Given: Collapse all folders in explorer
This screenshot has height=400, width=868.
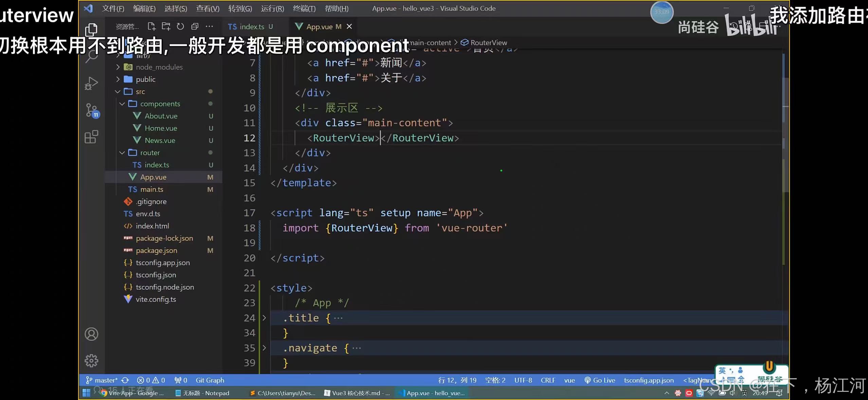Looking at the screenshot, I should (195, 26).
